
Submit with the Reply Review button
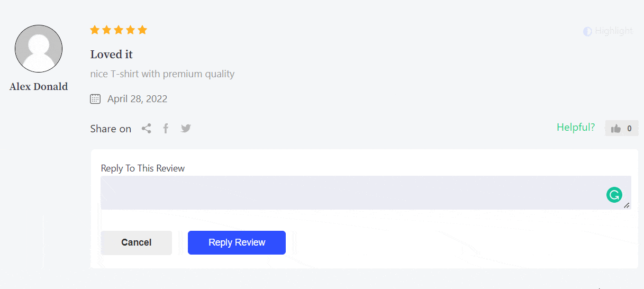[237, 242]
